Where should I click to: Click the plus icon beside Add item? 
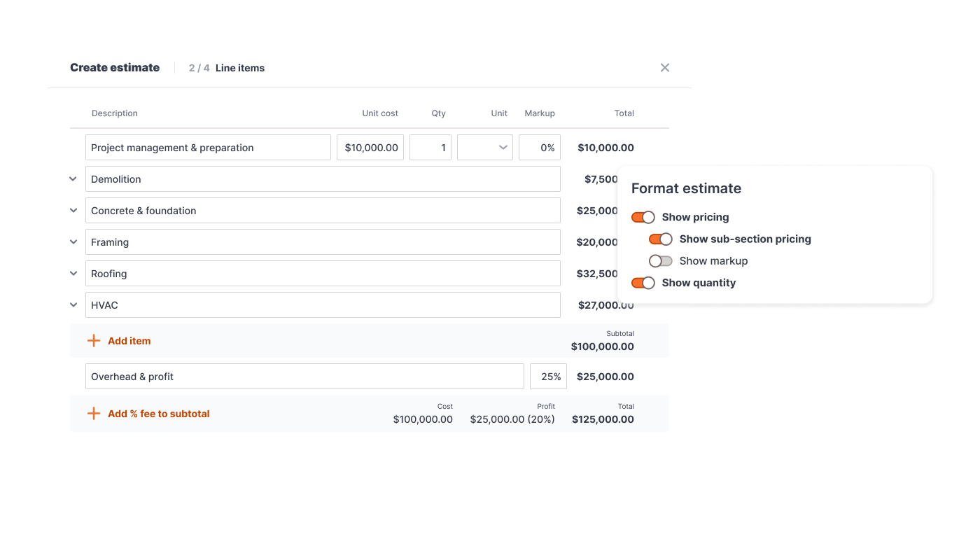point(94,341)
